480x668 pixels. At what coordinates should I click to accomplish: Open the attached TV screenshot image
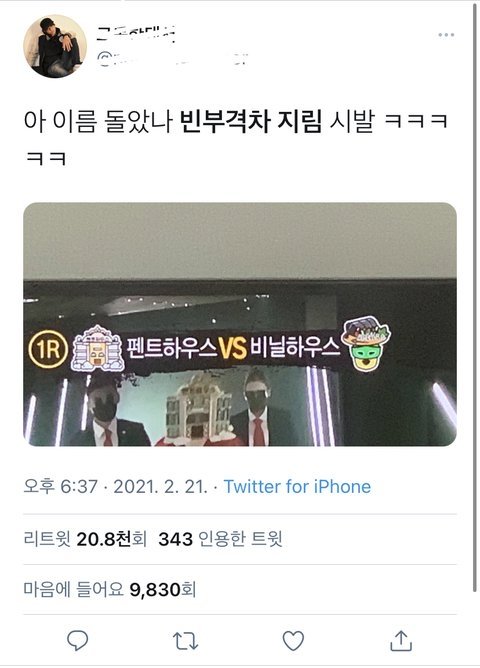[x=240, y=324]
